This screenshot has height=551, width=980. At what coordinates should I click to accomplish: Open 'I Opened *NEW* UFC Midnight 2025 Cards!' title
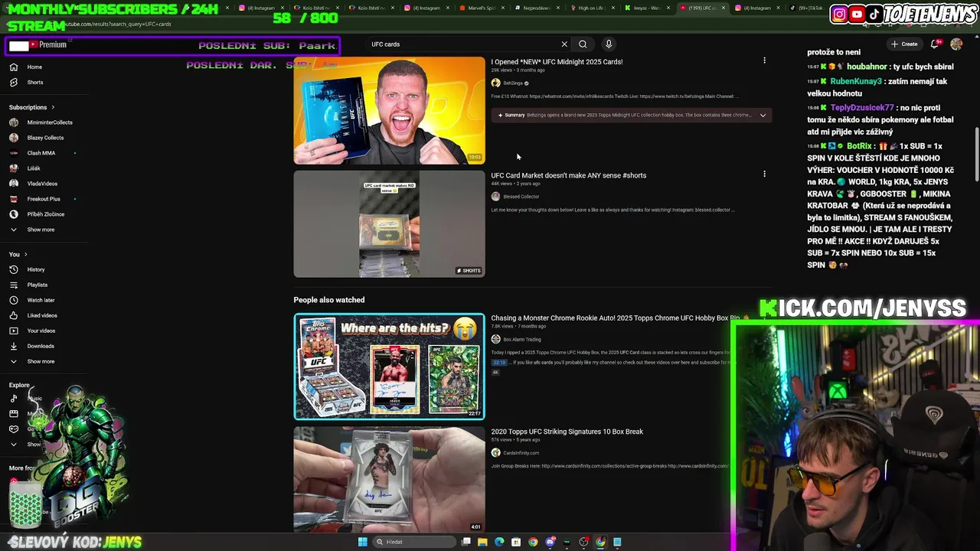click(557, 61)
